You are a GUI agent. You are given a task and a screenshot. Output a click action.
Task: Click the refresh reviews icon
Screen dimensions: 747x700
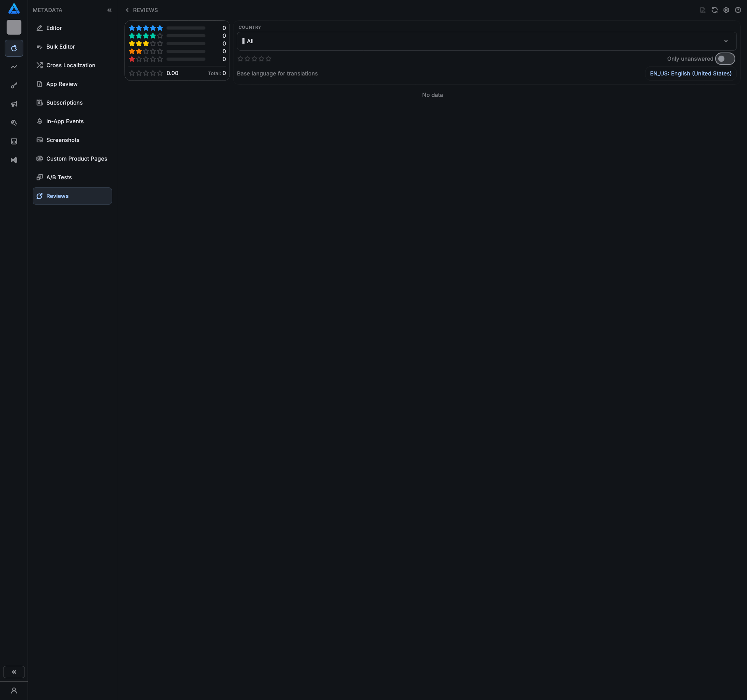[x=714, y=10]
